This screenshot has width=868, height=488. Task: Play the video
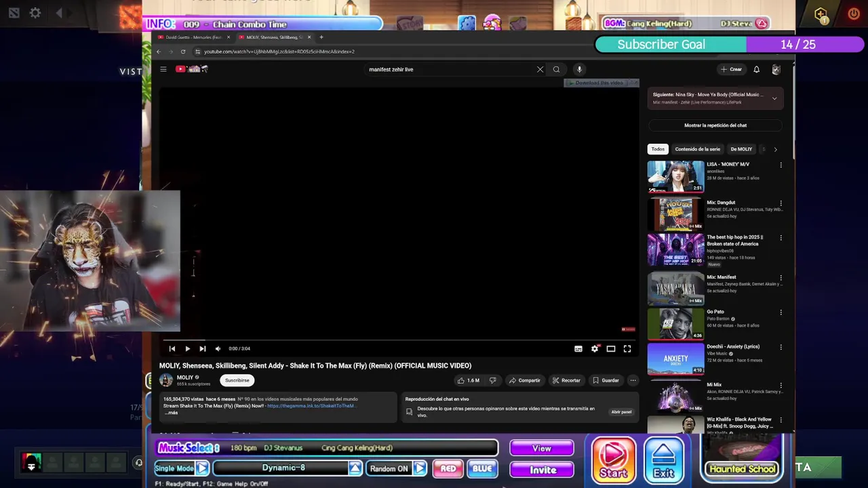pyautogui.click(x=188, y=348)
